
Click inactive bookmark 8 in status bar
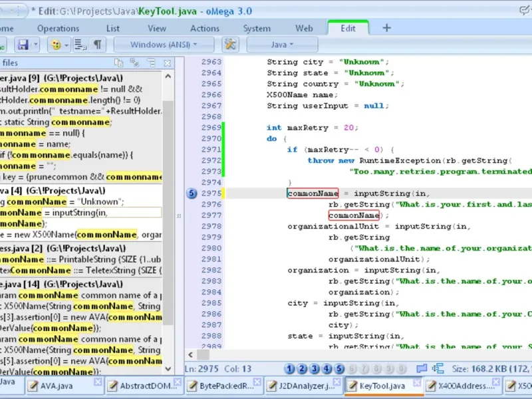tap(376, 368)
